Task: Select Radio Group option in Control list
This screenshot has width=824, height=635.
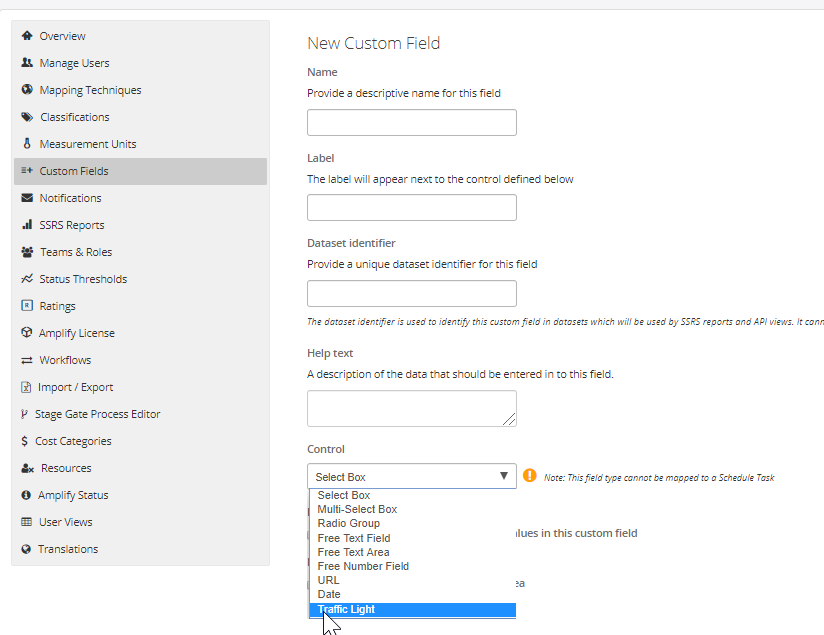Action: [348, 523]
